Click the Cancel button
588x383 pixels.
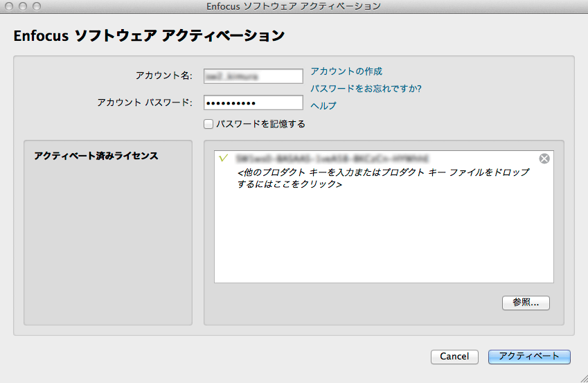point(454,357)
